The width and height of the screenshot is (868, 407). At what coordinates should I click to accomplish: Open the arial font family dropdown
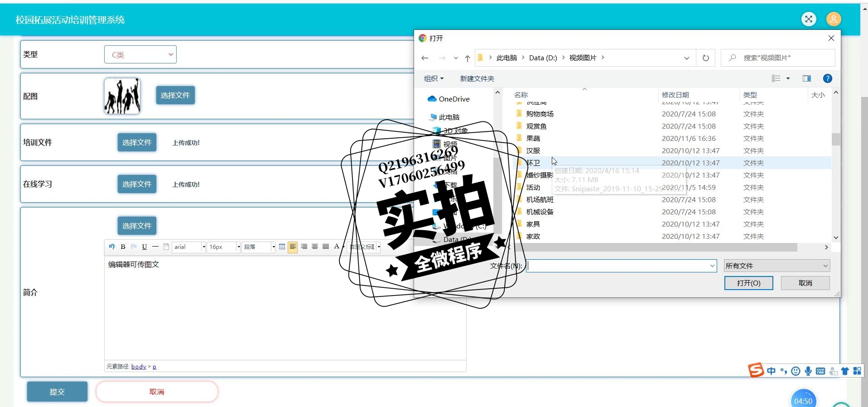(x=189, y=247)
